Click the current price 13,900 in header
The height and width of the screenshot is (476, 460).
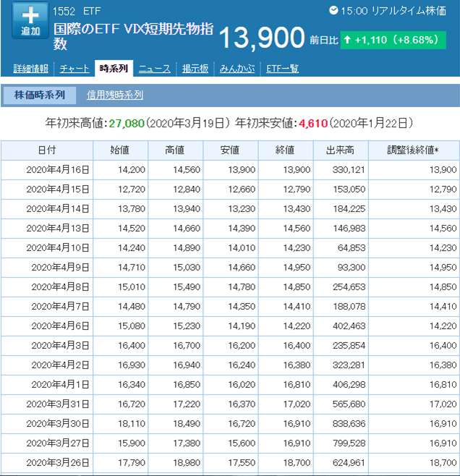pos(262,38)
